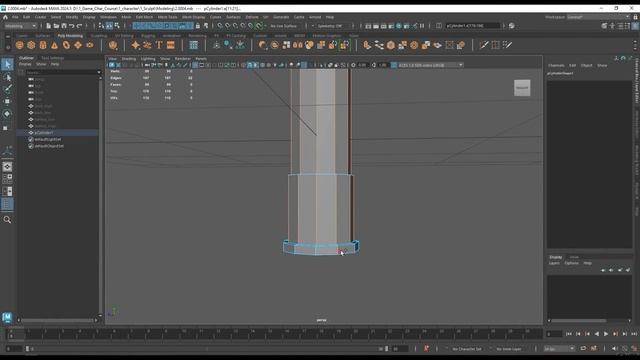Create a polygon torus from the shelf
This screenshot has width=640, height=360.
66,45
